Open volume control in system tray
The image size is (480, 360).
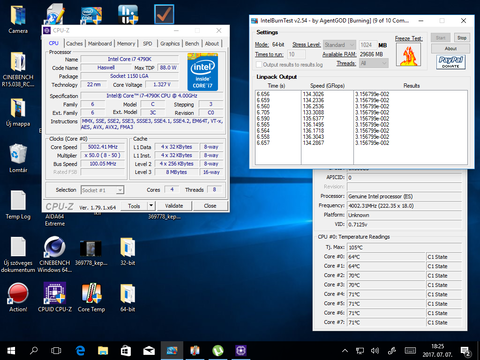375,351
